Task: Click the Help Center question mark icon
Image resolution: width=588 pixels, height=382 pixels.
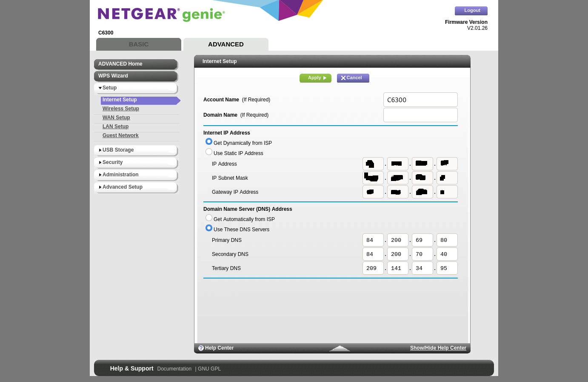Action: point(201,348)
